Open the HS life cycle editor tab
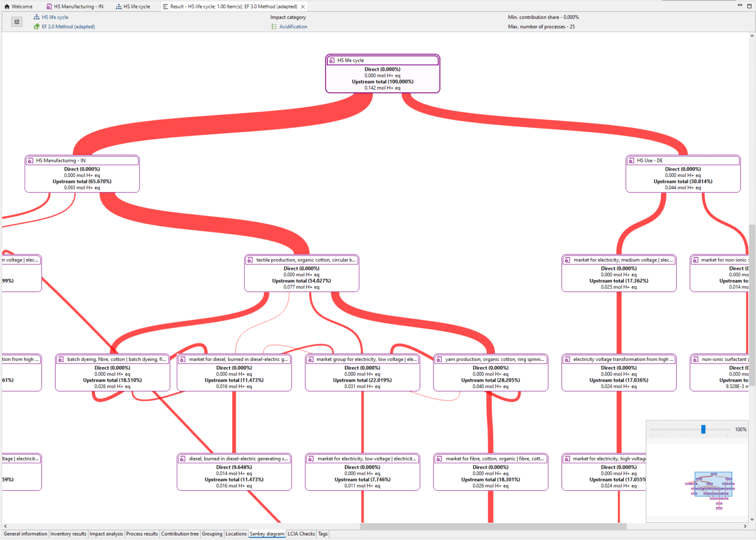Image resolution: width=756 pixels, height=540 pixels. (x=133, y=6)
